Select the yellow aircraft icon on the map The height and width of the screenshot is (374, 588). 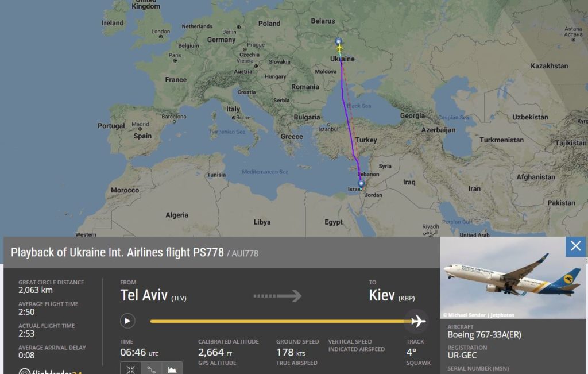click(339, 48)
